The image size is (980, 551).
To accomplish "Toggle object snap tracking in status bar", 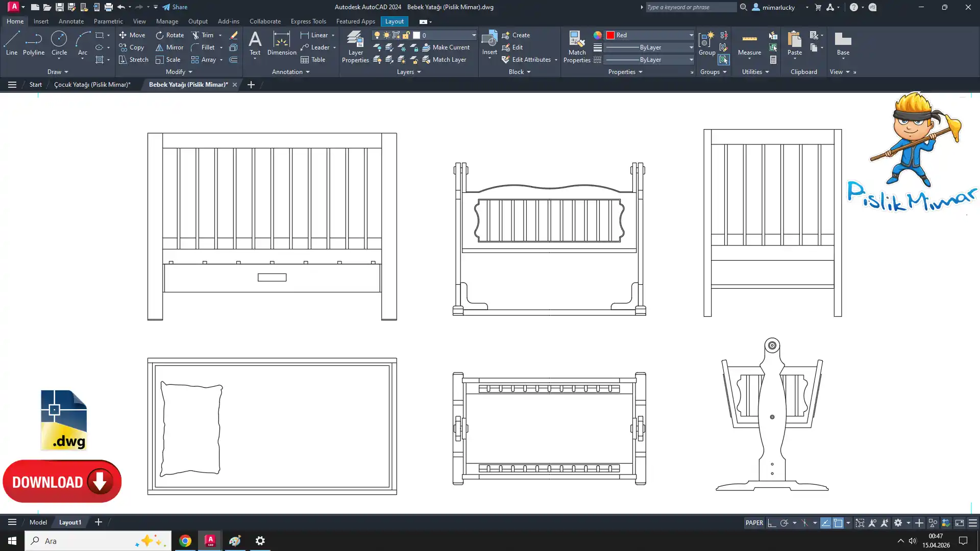I will (825, 523).
